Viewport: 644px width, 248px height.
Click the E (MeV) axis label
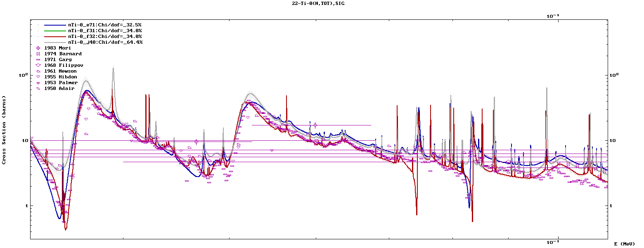coord(625,244)
